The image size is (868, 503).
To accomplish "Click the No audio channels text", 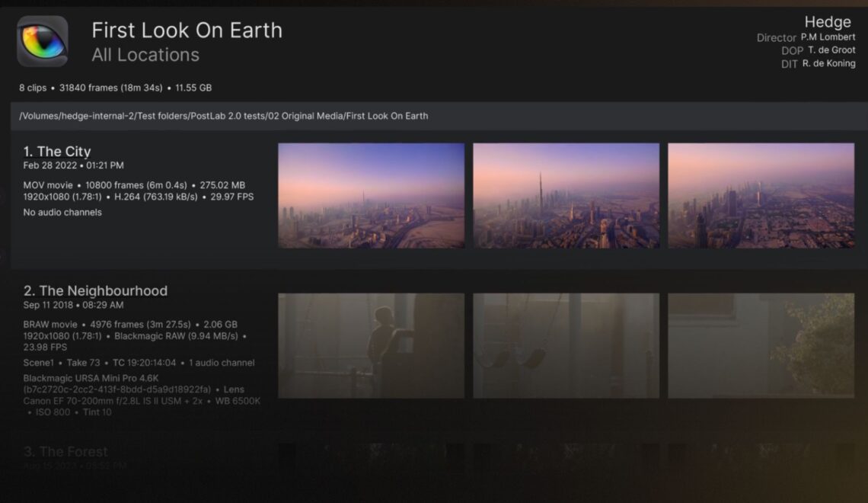I will [x=62, y=213].
